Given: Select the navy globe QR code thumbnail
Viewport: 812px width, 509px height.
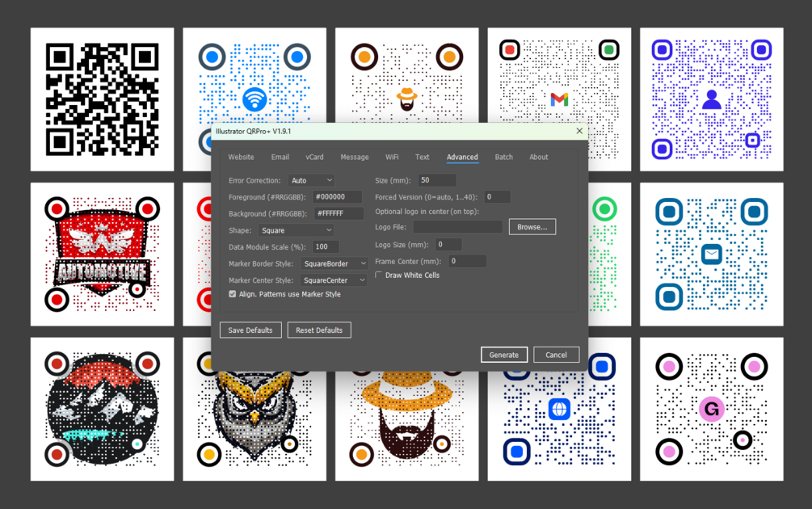Looking at the screenshot, I should click(x=559, y=427).
